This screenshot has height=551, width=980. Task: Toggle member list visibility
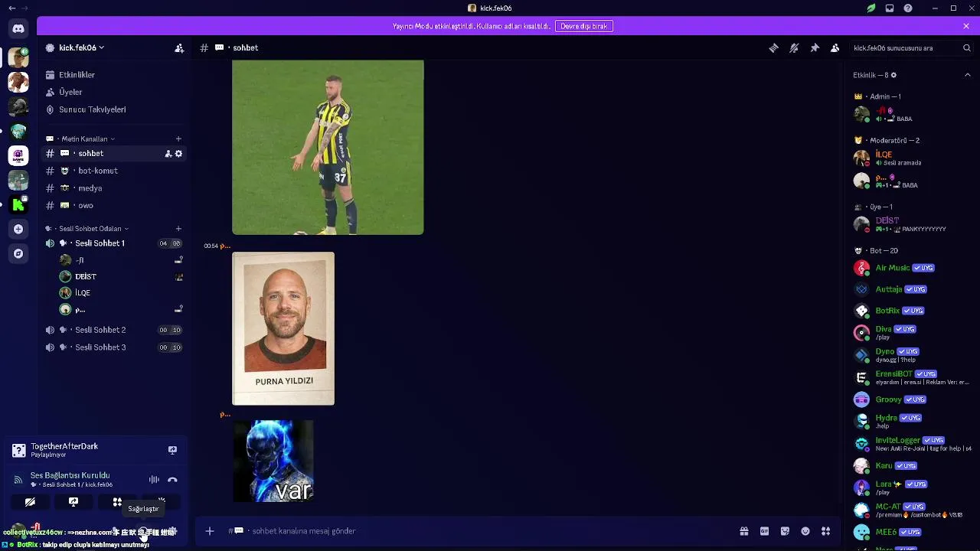pyautogui.click(x=835, y=47)
